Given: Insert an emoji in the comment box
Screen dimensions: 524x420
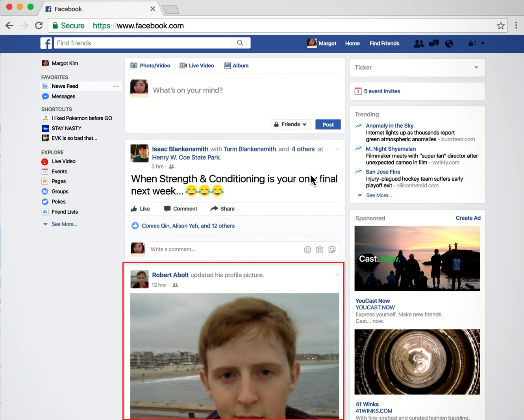Looking at the screenshot, I should (x=307, y=249).
